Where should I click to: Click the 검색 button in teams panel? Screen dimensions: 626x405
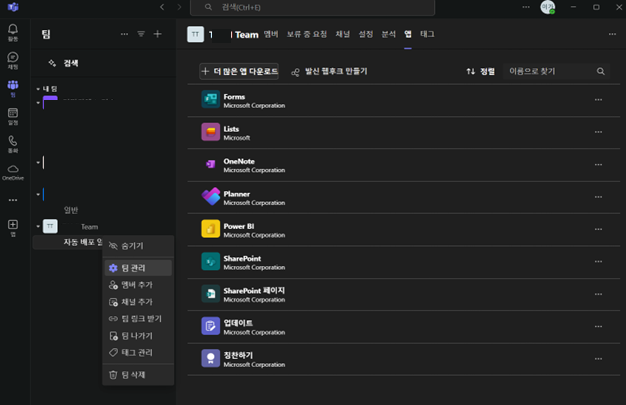click(x=64, y=63)
